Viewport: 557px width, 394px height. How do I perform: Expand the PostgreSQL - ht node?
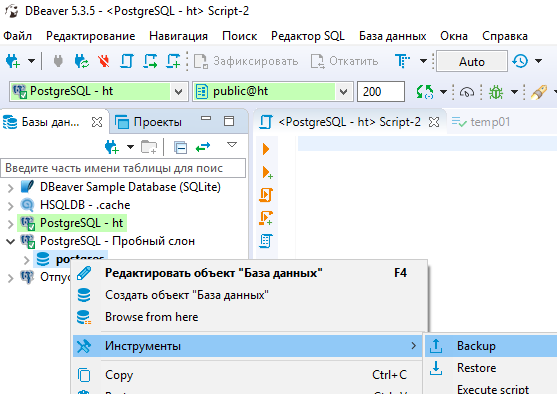(11, 223)
